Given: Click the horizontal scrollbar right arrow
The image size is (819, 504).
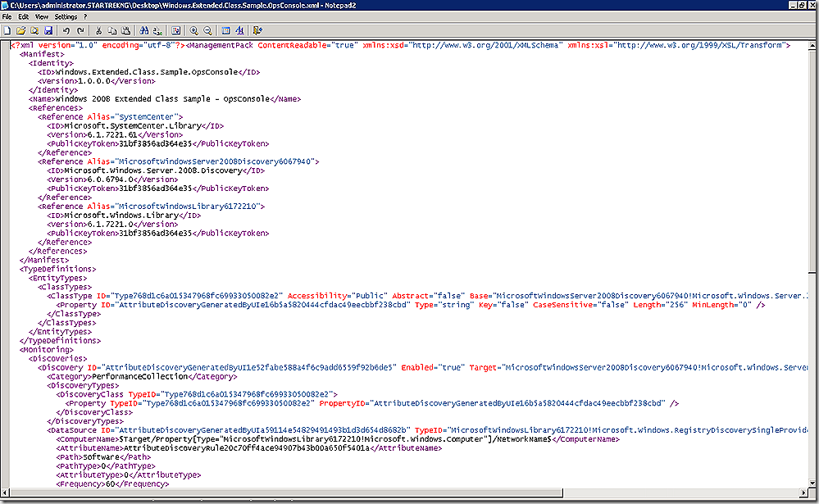Looking at the screenshot, I should (x=804, y=493).
